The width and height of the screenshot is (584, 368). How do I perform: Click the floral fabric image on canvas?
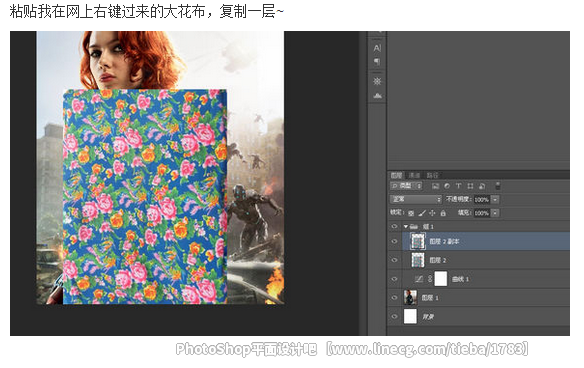pos(145,197)
